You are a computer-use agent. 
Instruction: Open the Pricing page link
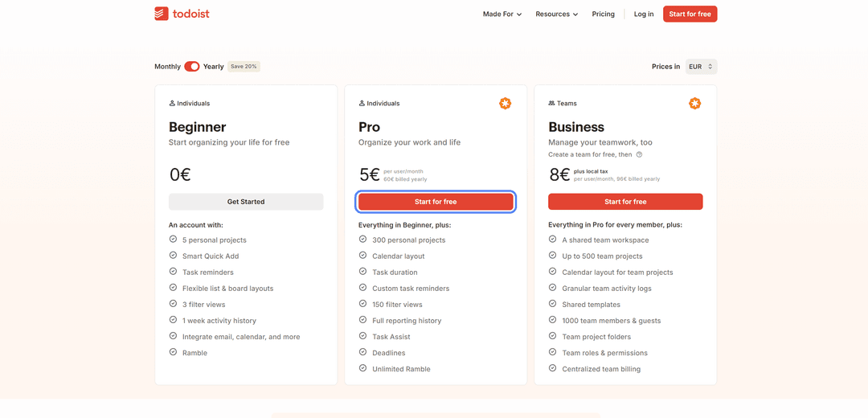coord(603,14)
